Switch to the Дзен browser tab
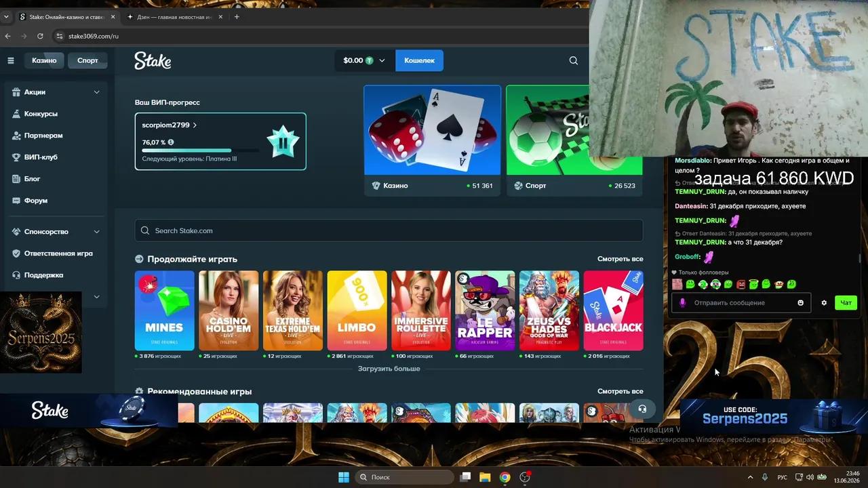 coord(176,17)
